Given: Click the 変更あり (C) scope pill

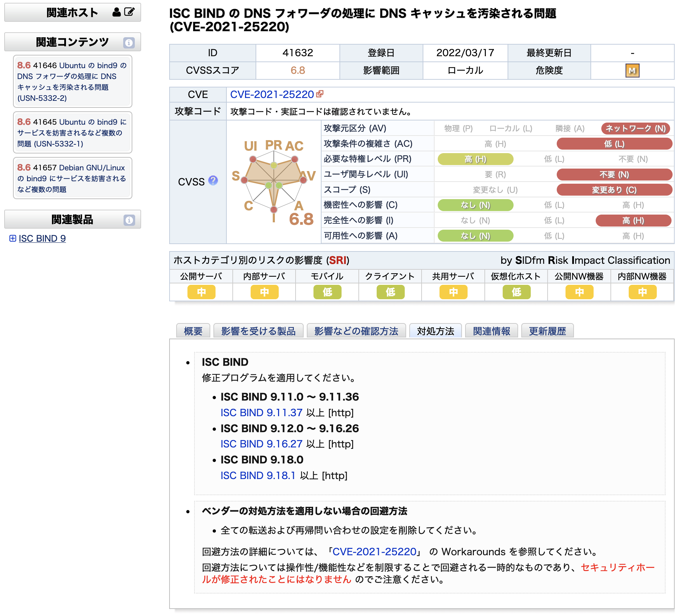Looking at the screenshot, I should (x=614, y=190).
